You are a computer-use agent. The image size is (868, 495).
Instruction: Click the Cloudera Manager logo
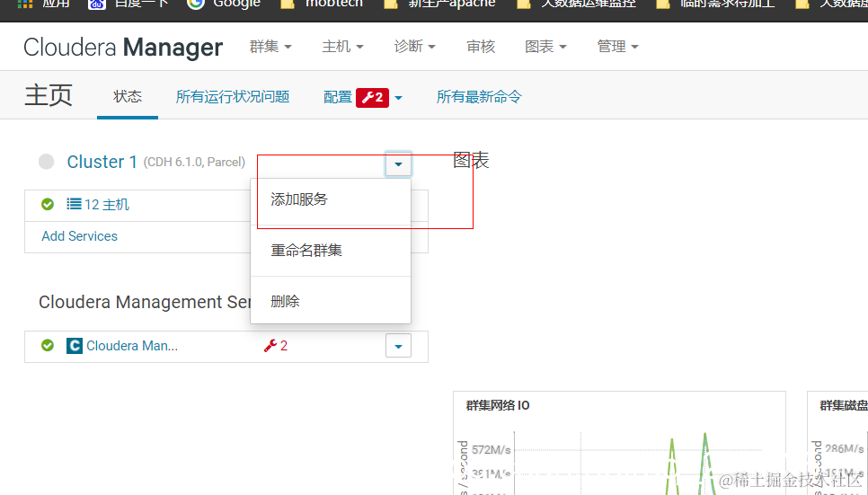click(x=123, y=47)
